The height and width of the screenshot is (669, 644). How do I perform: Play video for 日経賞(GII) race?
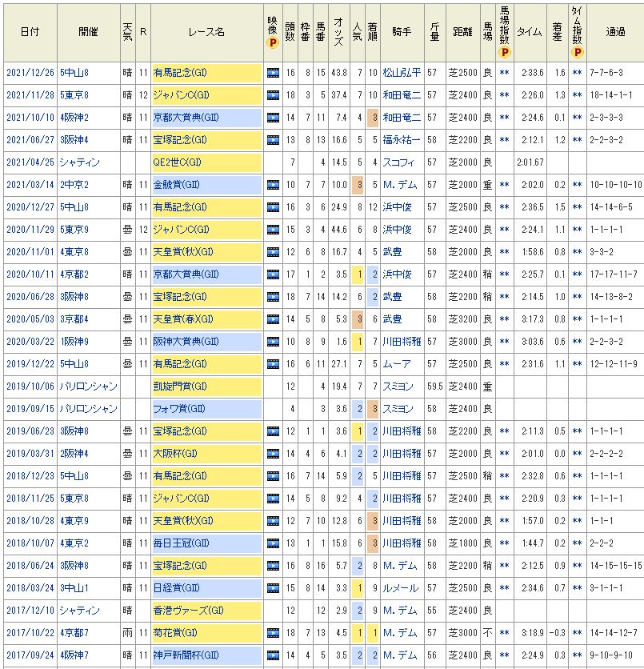pyautogui.click(x=274, y=587)
